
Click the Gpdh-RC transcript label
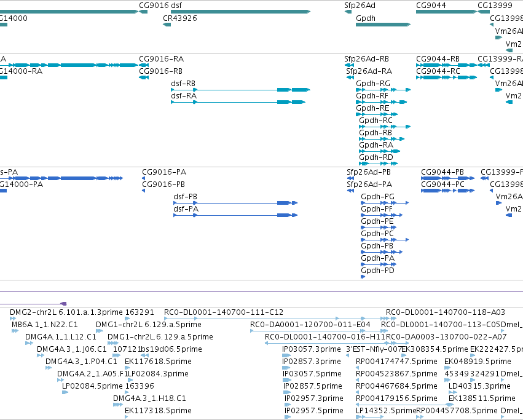(376, 120)
